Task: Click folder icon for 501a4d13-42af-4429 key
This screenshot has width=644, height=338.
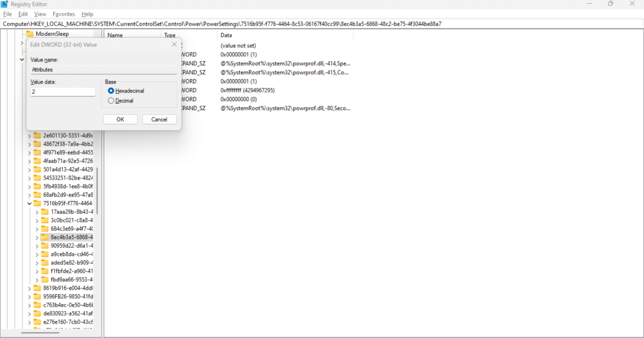Action: pos(37,170)
